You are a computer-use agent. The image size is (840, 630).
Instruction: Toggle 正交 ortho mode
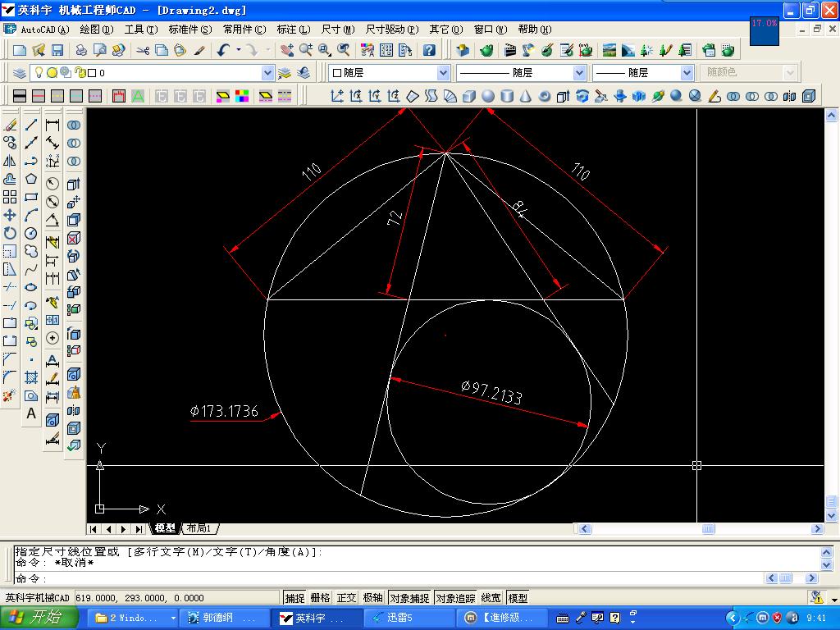pos(347,598)
